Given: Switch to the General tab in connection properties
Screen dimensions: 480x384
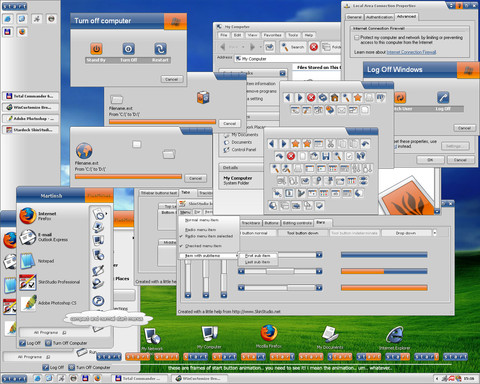Looking at the screenshot, I should point(354,17).
